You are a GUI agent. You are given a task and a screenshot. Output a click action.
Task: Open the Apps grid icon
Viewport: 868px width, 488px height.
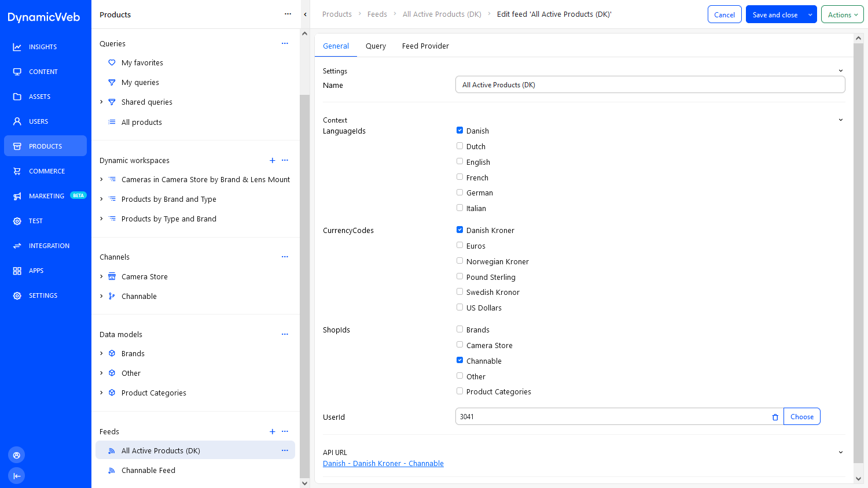click(x=17, y=271)
